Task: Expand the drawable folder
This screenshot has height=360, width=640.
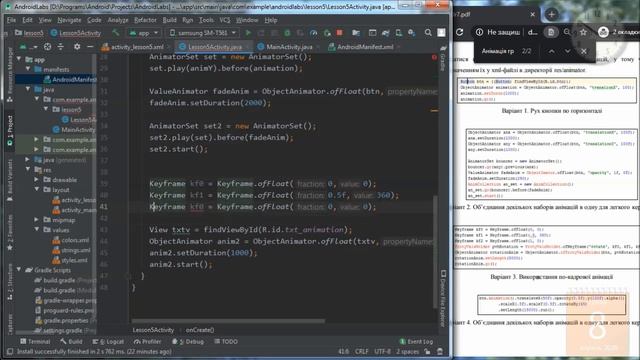Action: tap(37, 180)
